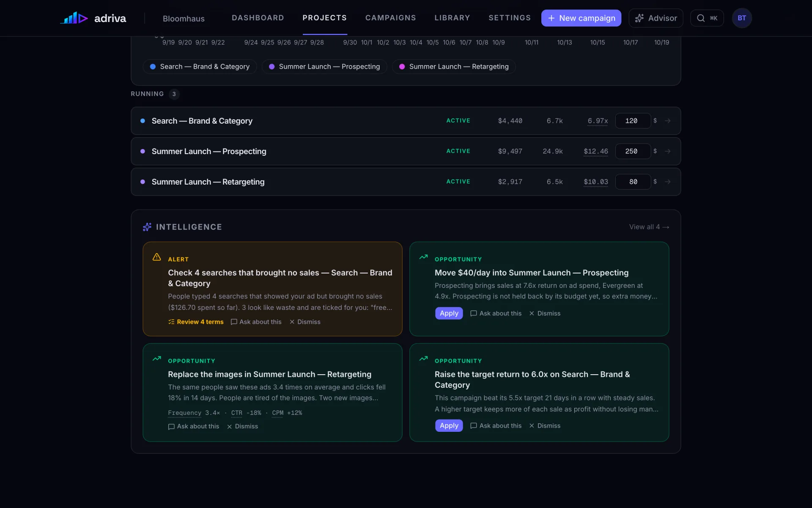The height and width of the screenshot is (508, 812).
Task: Edit the 120 budget field
Action: (x=633, y=121)
